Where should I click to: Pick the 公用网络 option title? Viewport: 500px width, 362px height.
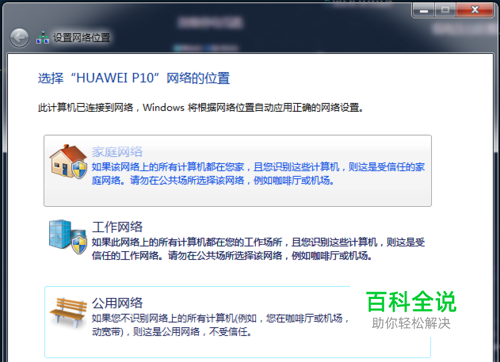[117, 303]
